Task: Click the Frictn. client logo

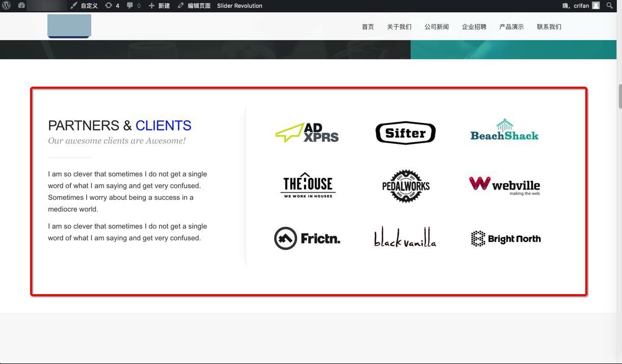Action: point(307,238)
